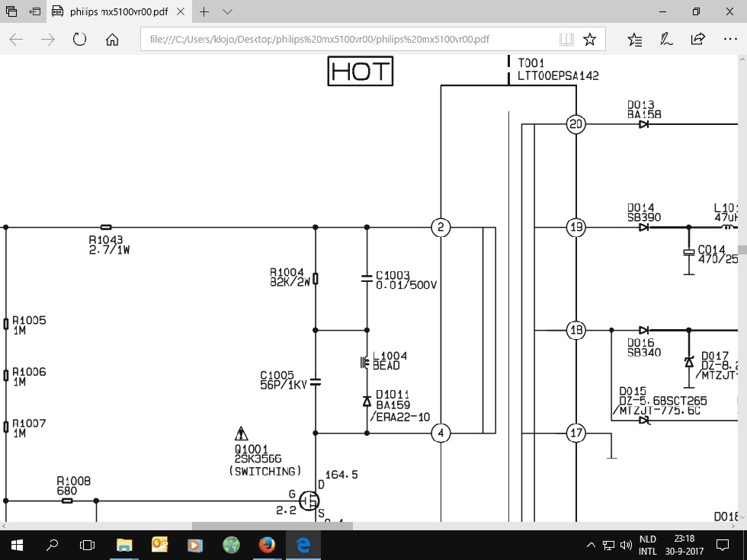Launch Firefox from the taskbar
The height and width of the screenshot is (560, 747).
(267, 545)
